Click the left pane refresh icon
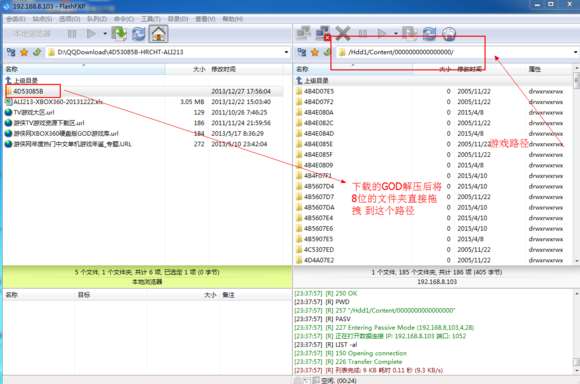580x384 pixels. (x=139, y=34)
